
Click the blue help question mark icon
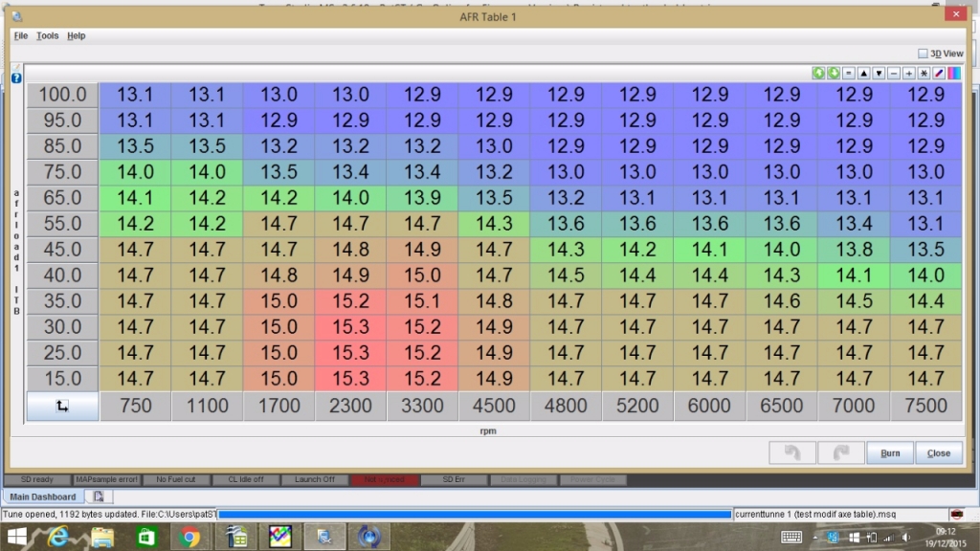[16, 78]
